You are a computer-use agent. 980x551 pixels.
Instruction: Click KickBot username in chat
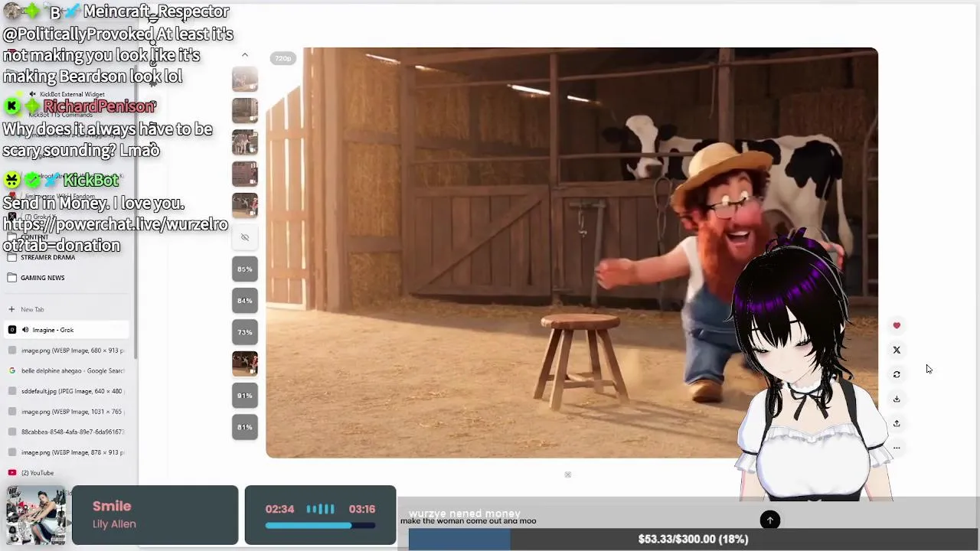click(91, 181)
